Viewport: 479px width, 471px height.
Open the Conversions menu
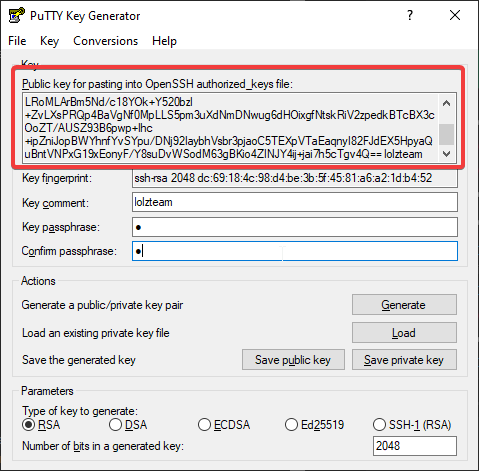click(x=105, y=41)
